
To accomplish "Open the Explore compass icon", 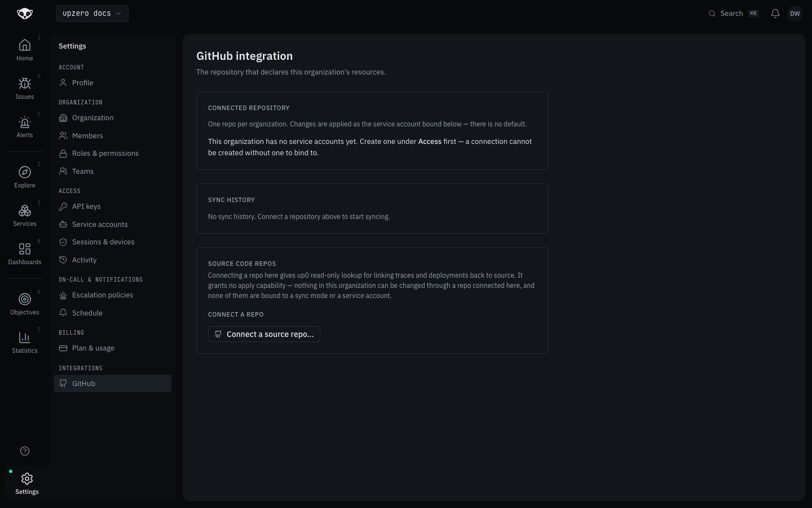I will (25, 172).
